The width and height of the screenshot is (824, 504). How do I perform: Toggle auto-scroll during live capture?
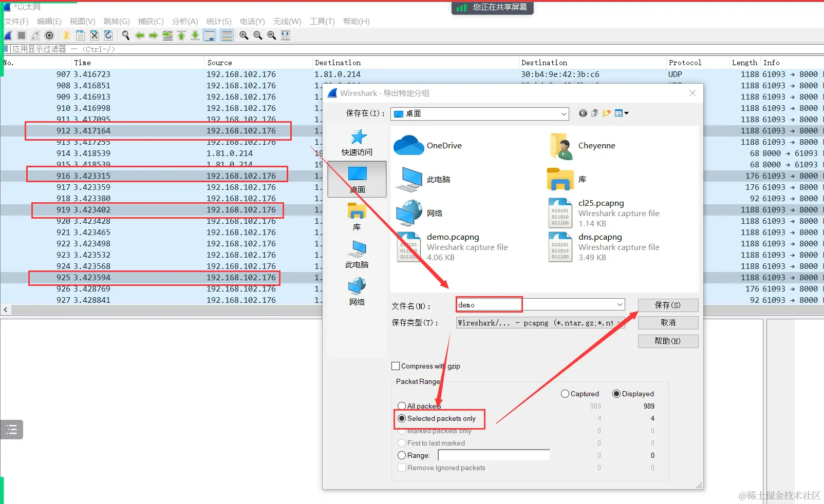[x=209, y=35]
